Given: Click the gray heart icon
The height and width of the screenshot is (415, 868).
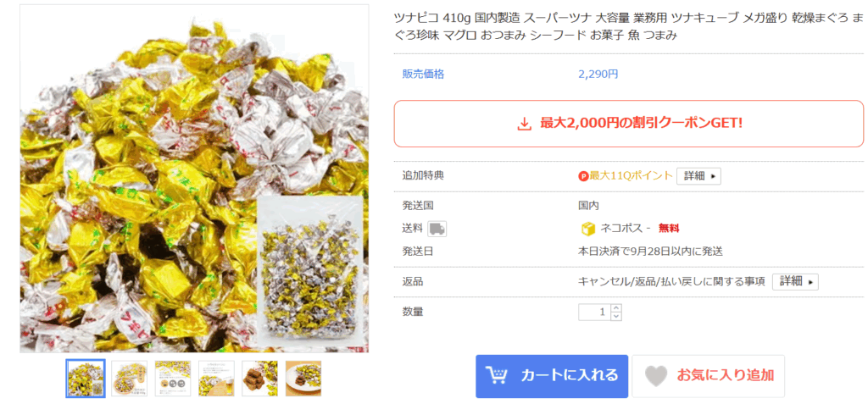Looking at the screenshot, I should point(656,376).
